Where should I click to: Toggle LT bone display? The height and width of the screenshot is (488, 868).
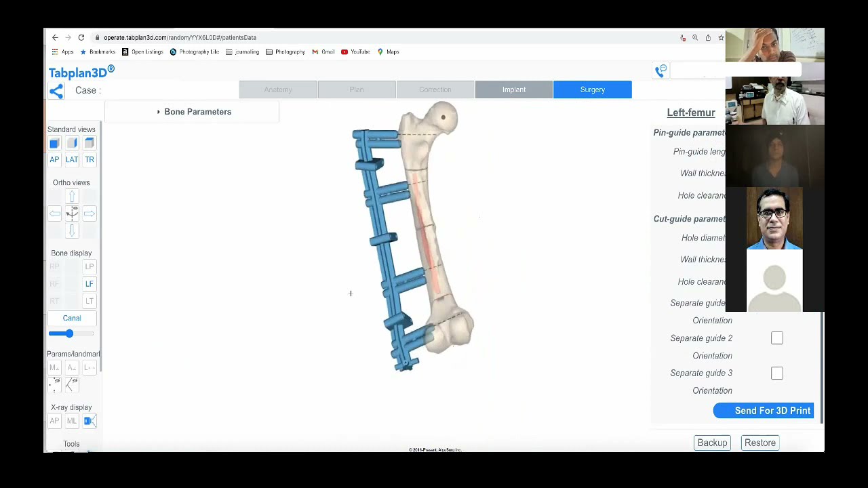tap(90, 301)
